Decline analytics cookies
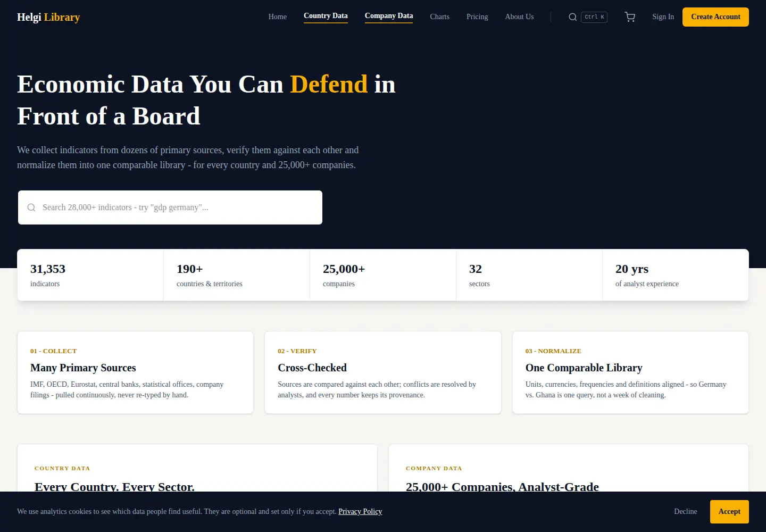The image size is (766, 532). click(x=686, y=512)
